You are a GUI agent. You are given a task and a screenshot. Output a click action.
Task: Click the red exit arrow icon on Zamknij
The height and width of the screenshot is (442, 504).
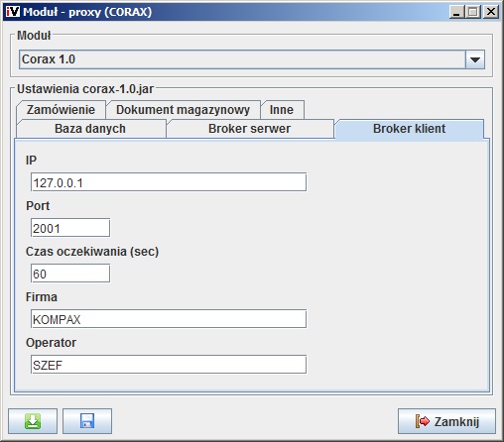pyautogui.click(x=423, y=421)
